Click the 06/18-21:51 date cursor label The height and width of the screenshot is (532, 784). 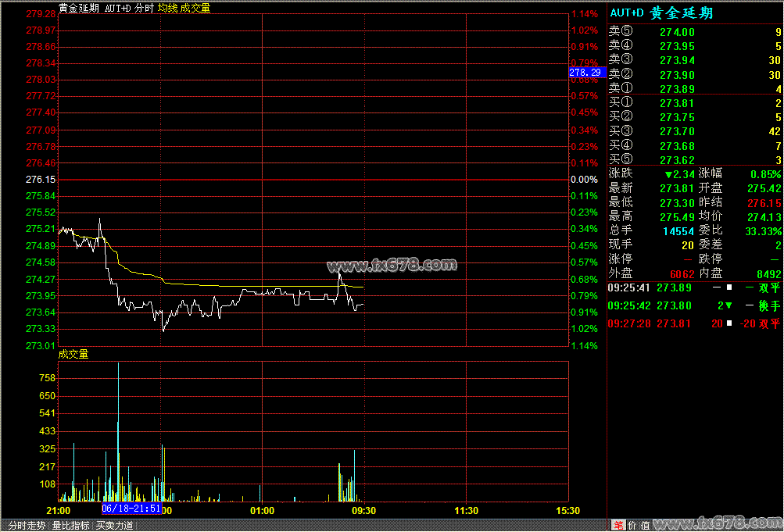click(x=131, y=508)
